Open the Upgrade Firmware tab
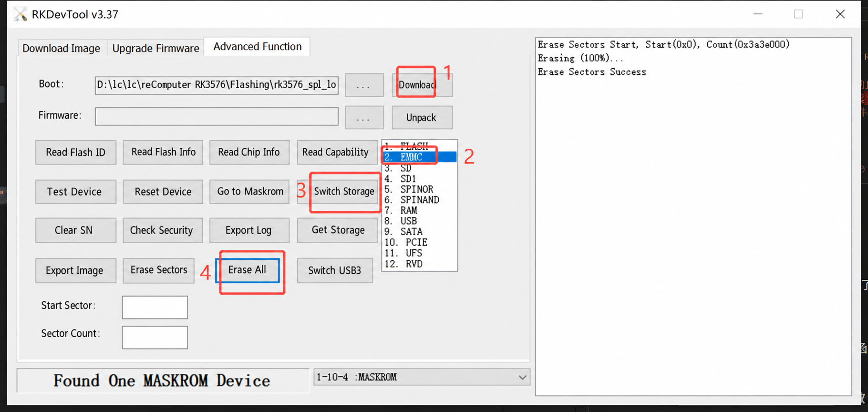Image resolution: width=868 pixels, height=412 pixels. coord(155,48)
